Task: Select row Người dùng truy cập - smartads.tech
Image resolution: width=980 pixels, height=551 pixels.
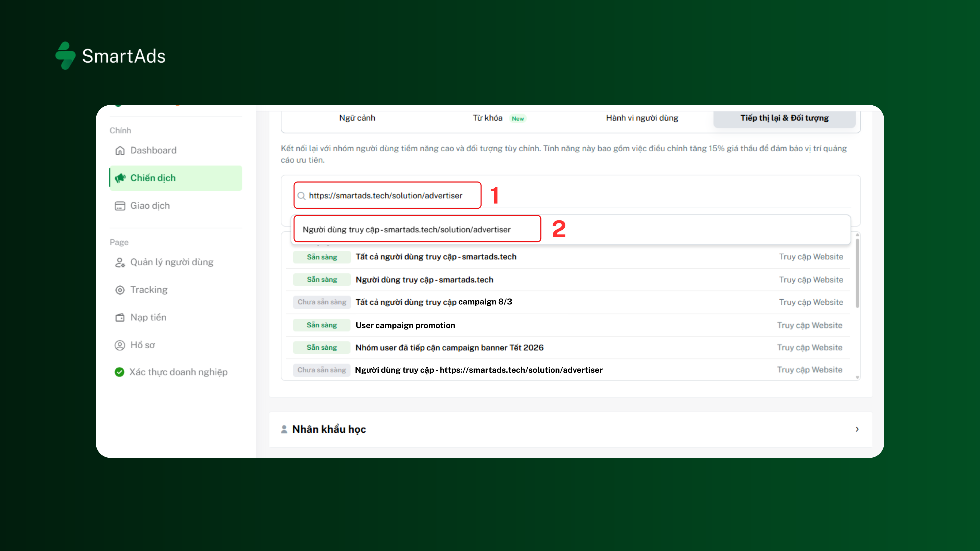Action: click(568, 280)
